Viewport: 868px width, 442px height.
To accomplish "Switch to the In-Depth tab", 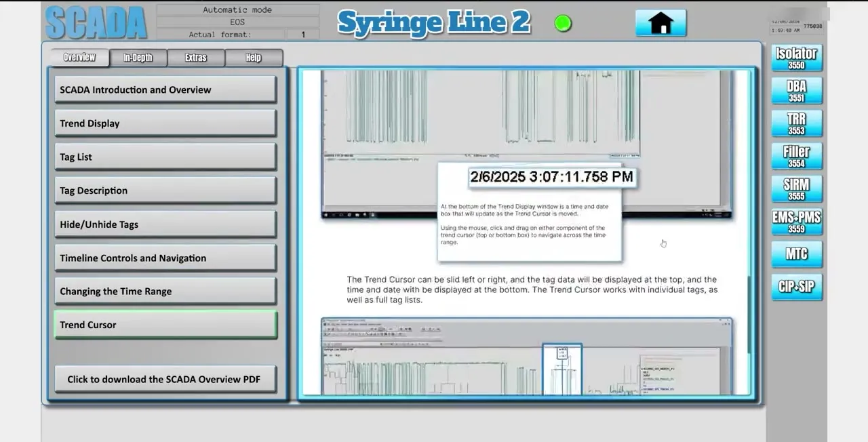I will click(138, 58).
